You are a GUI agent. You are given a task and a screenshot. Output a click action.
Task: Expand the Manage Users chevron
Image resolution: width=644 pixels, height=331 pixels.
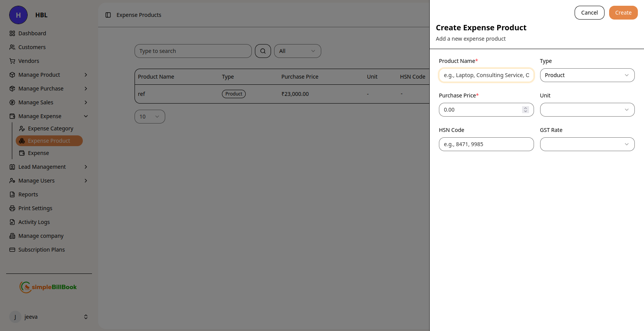[86, 181]
